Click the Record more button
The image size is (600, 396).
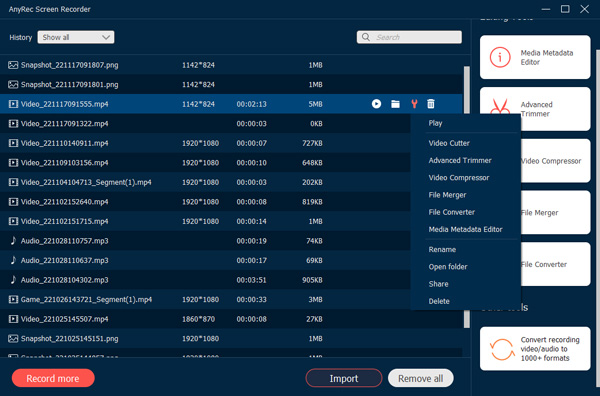[53, 378]
